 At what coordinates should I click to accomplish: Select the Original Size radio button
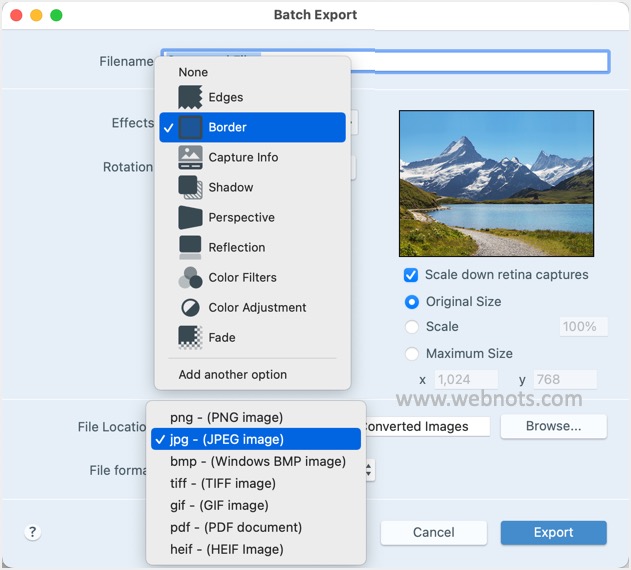(x=411, y=302)
